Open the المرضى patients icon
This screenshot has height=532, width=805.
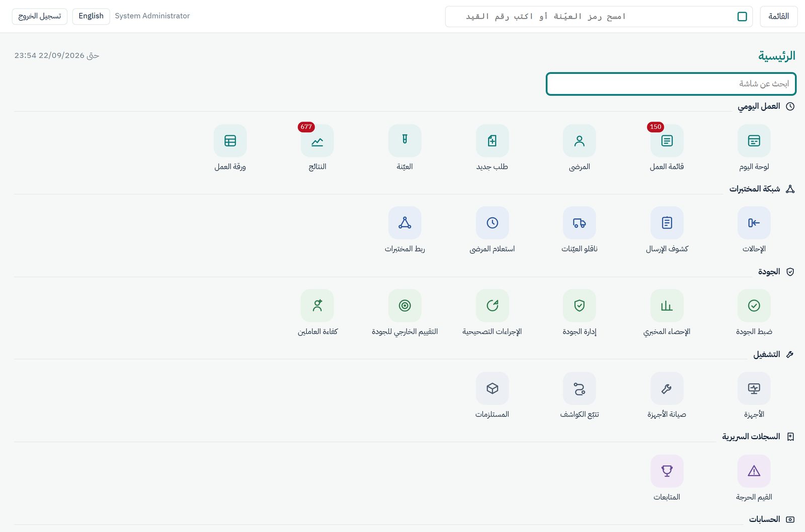tap(579, 141)
